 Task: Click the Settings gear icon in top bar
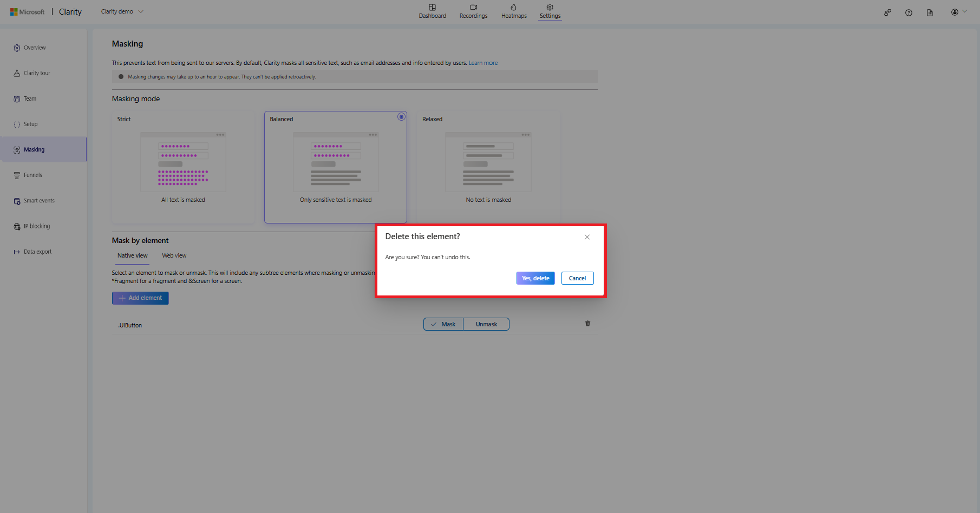pos(550,7)
